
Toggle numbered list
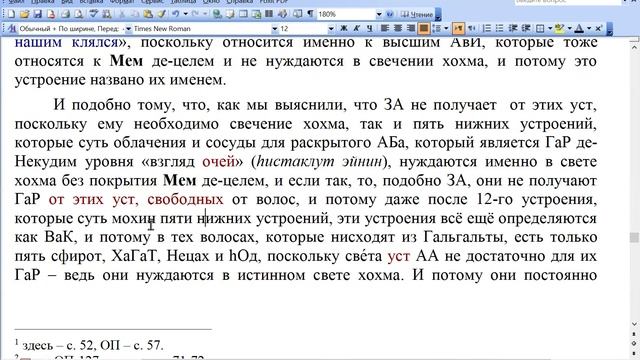[x=487, y=28]
